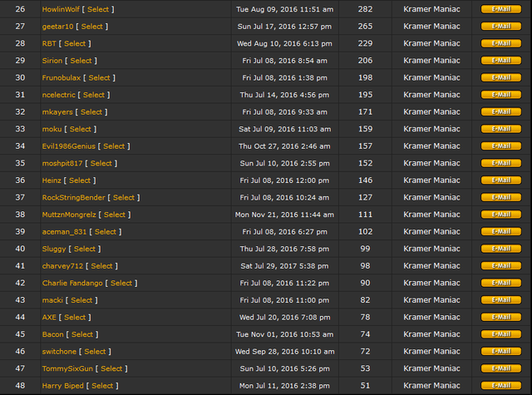
Task: Click the E-Mail button for RockStringBender
Action: click(501, 197)
